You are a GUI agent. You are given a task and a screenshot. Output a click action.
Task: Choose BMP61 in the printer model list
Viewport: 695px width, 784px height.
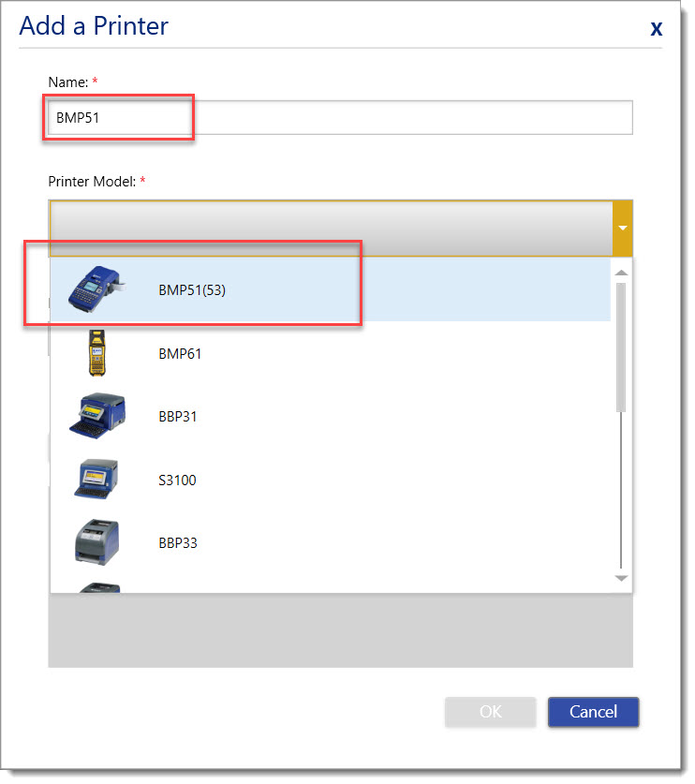[x=180, y=354]
